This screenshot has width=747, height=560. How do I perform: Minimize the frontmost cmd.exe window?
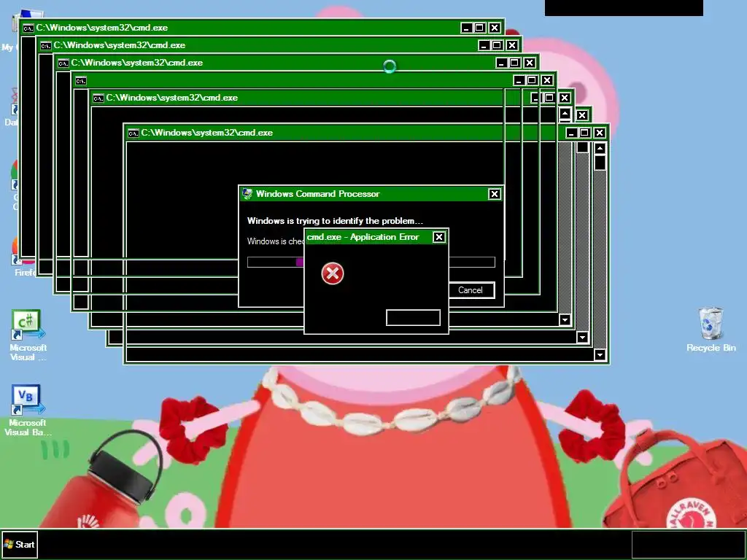(x=572, y=133)
